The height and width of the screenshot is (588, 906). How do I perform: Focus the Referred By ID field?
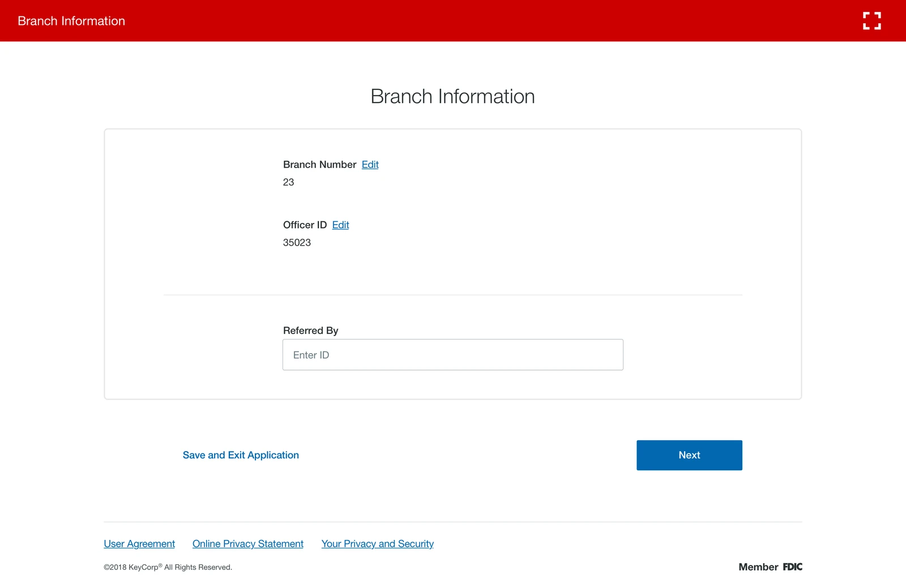(x=453, y=355)
